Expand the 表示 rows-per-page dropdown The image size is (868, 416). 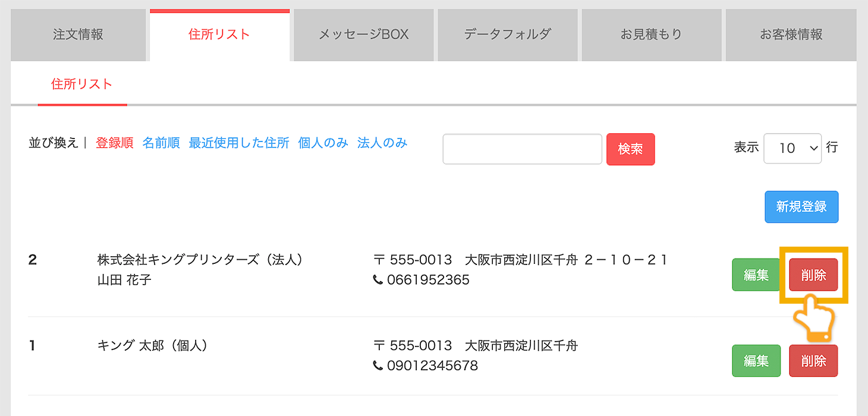(x=792, y=149)
